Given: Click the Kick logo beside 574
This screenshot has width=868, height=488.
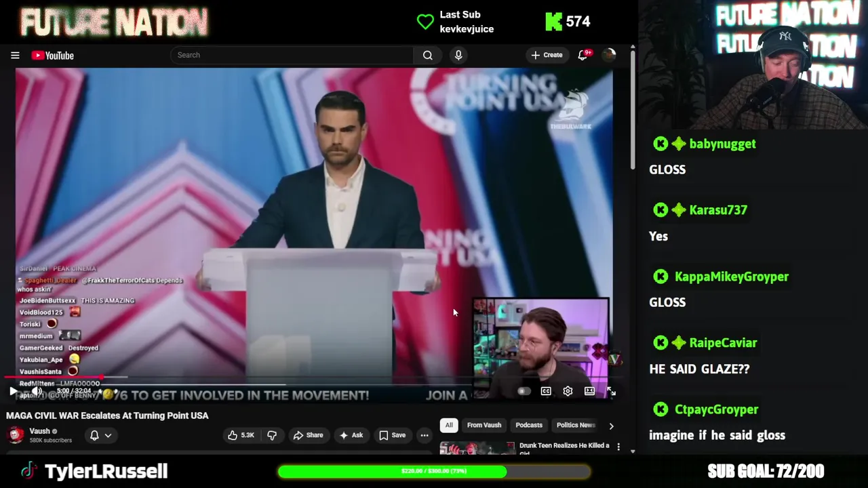Looking at the screenshot, I should [553, 22].
